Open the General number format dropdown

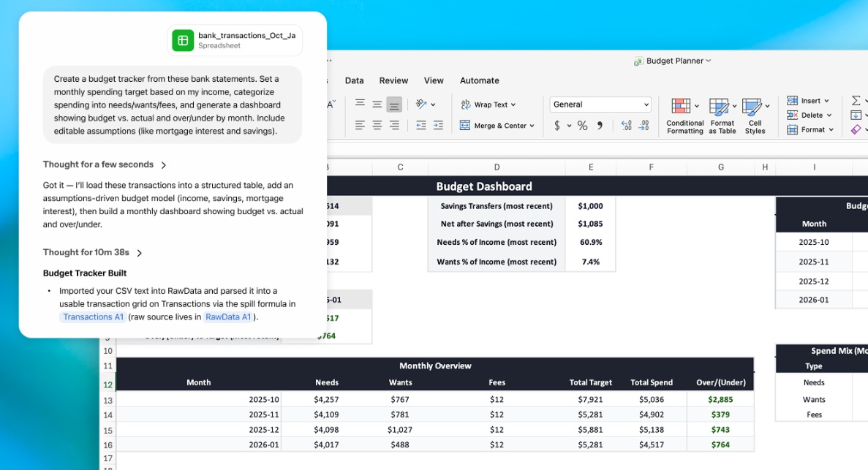point(600,104)
